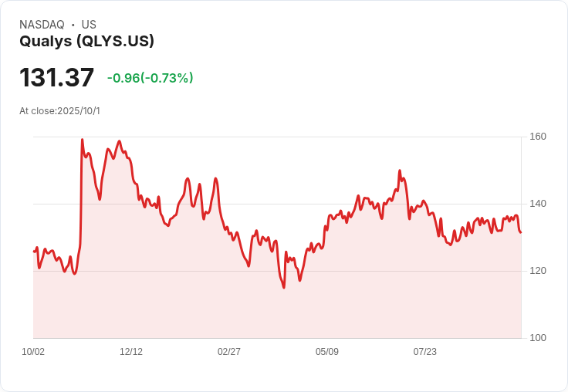
Task: Click the June price peak near 150
Action: pyautogui.click(x=400, y=171)
